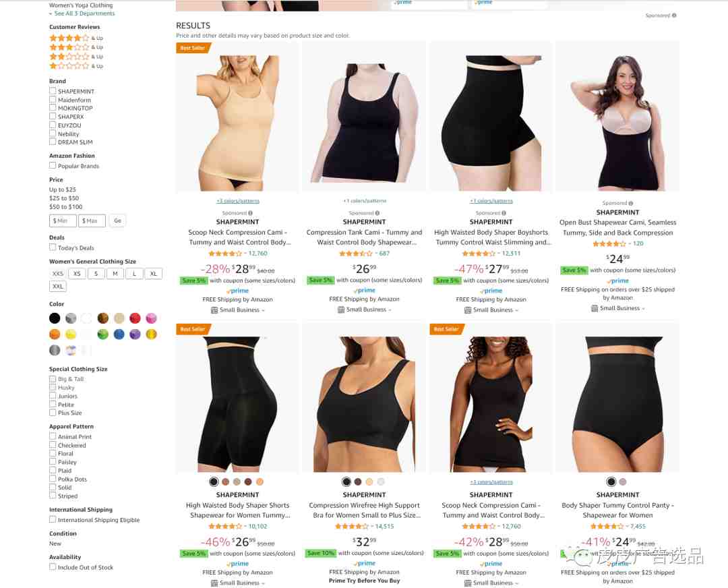
Task: Tick the Plus Size checkbox
Action: [x=53, y=413]
